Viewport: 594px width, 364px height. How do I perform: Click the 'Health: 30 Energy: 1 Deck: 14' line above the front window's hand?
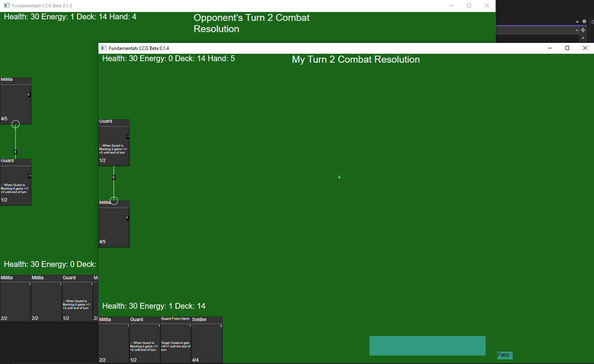pyautogui.click(x=154, y=306)
